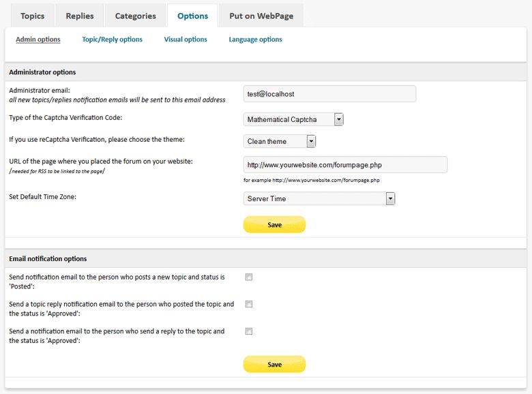Expand the Default Time Zone dropdown
This screenshot has width=532, height=394.
pos(319,198)
